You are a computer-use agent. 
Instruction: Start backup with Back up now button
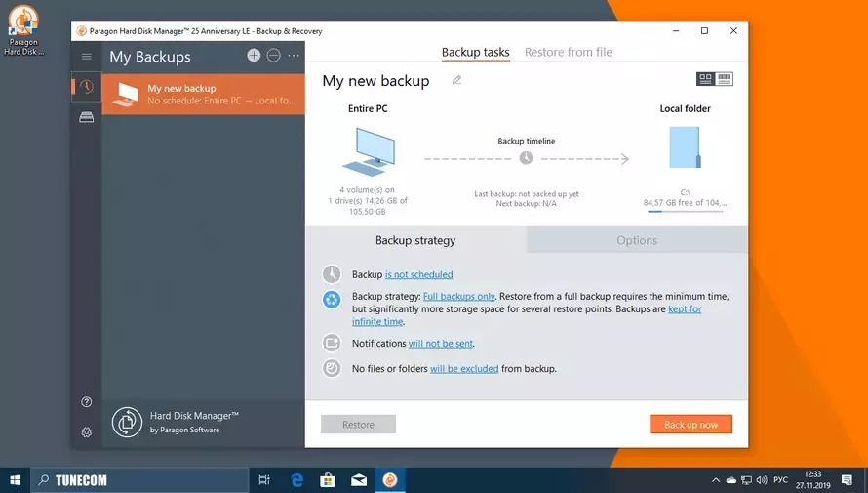[690, 425]
